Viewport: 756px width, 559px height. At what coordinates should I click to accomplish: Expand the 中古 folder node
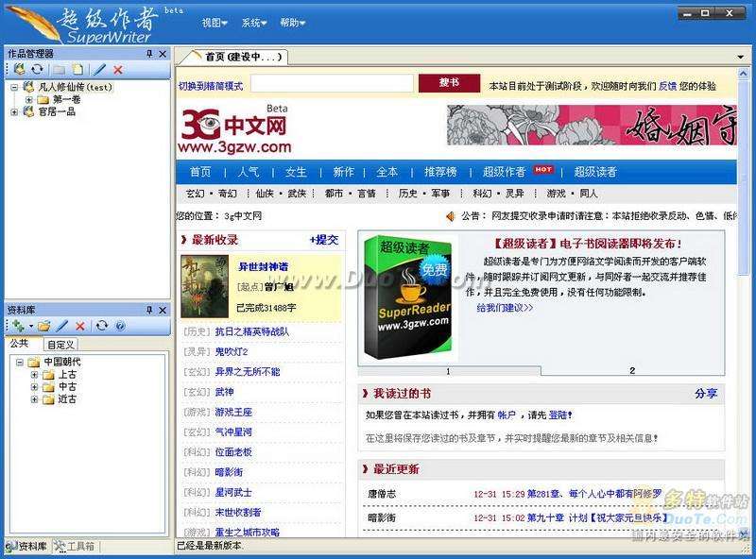point(34,387)
